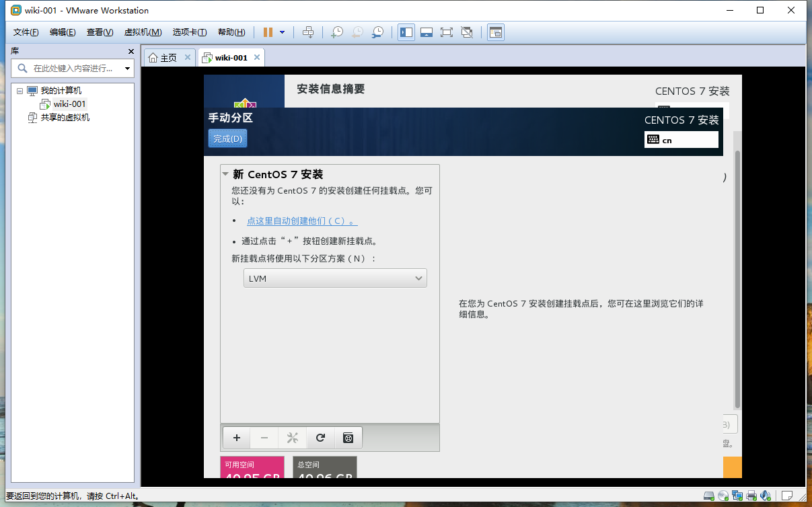
Task: Click the minus remove mount point button
Action: click(x=264, y=438)
